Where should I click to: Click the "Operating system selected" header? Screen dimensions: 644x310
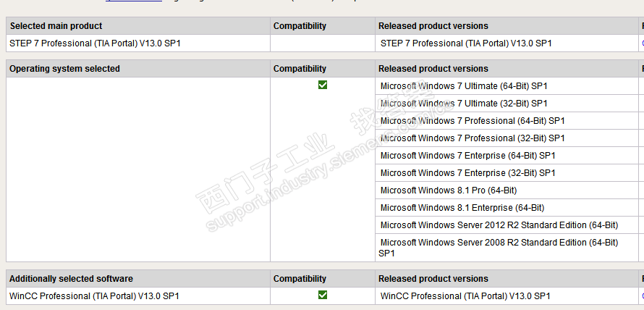click(64, 69)
